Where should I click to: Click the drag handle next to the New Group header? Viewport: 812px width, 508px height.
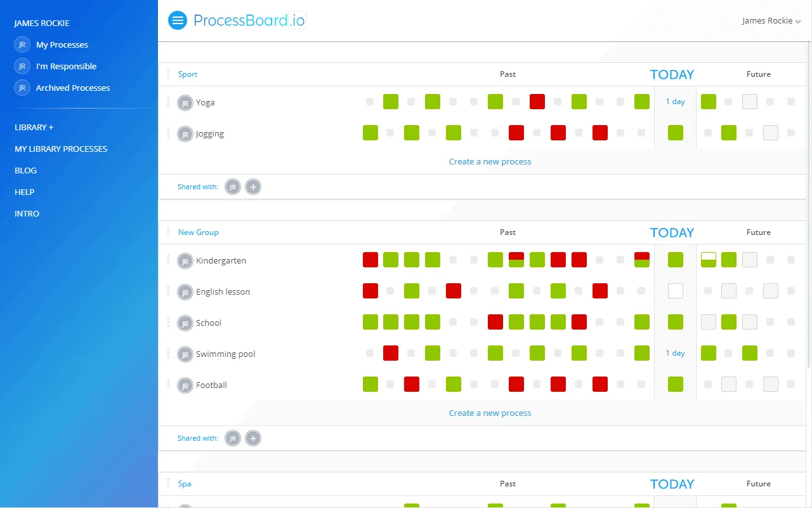pyautogui.click(x=167, y=232)
